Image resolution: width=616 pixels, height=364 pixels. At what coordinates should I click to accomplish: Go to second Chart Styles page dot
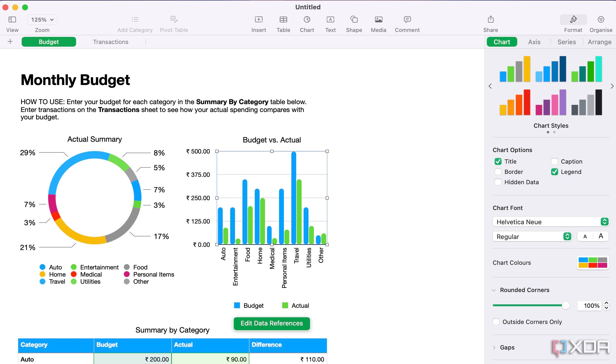(x=554, y=132)
